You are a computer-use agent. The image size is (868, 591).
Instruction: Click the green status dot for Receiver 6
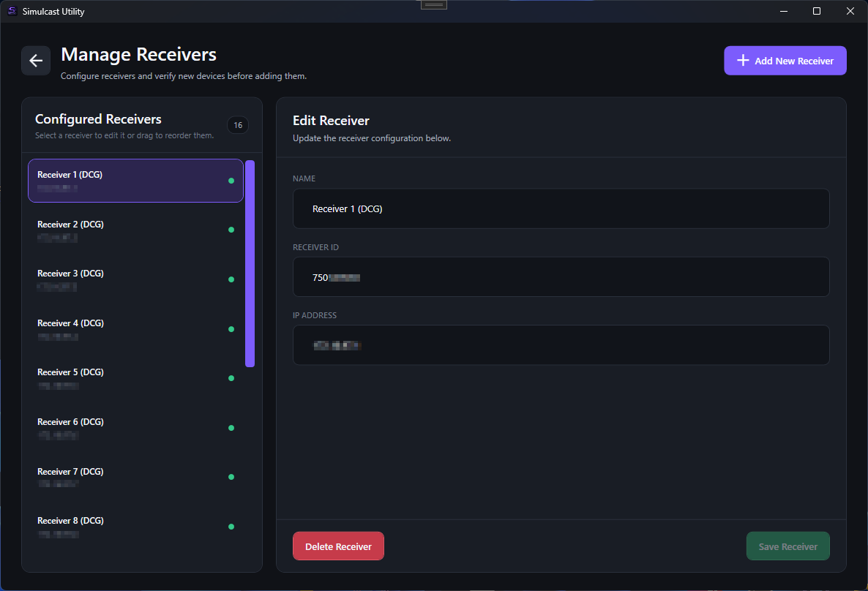coord(231,428)
